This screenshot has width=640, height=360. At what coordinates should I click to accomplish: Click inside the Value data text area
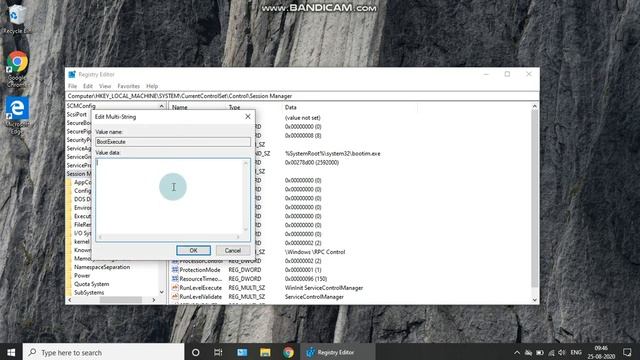[169, 196]
